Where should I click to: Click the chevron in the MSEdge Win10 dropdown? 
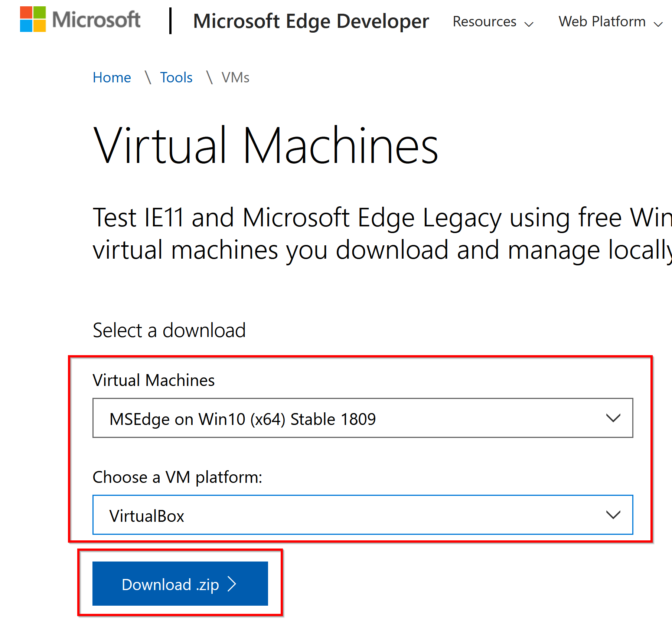(613, 418)
